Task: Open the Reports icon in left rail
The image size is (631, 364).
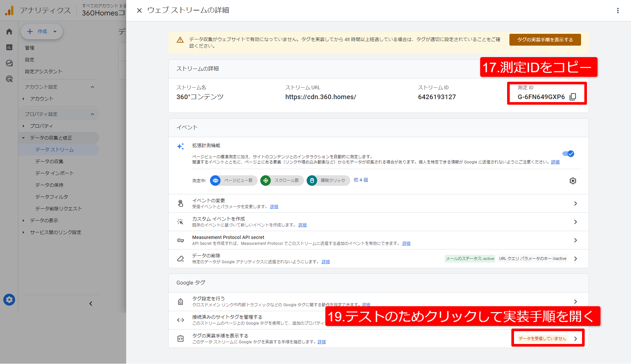Action: [x=9, y=47]
